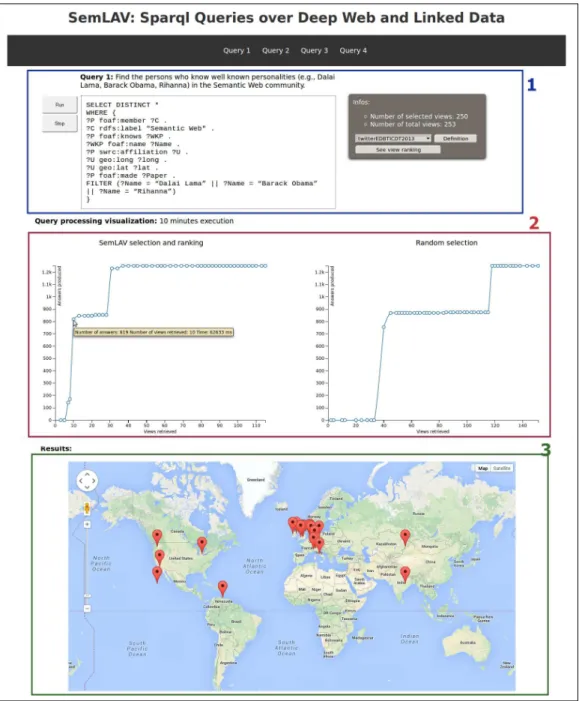Select the marker between Kazakhstan and Mongolia
Viewport: 579px width, 701px height.
click(x=405, y=537)
